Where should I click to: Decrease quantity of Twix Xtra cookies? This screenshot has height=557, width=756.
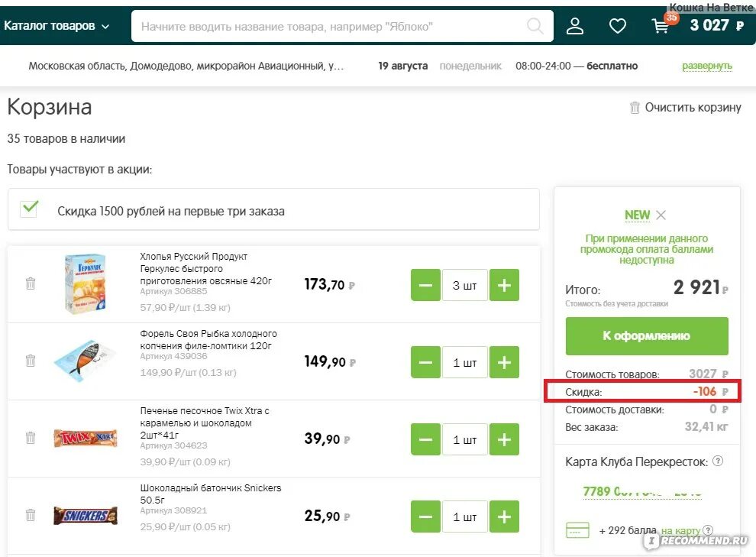pos(426,439)
